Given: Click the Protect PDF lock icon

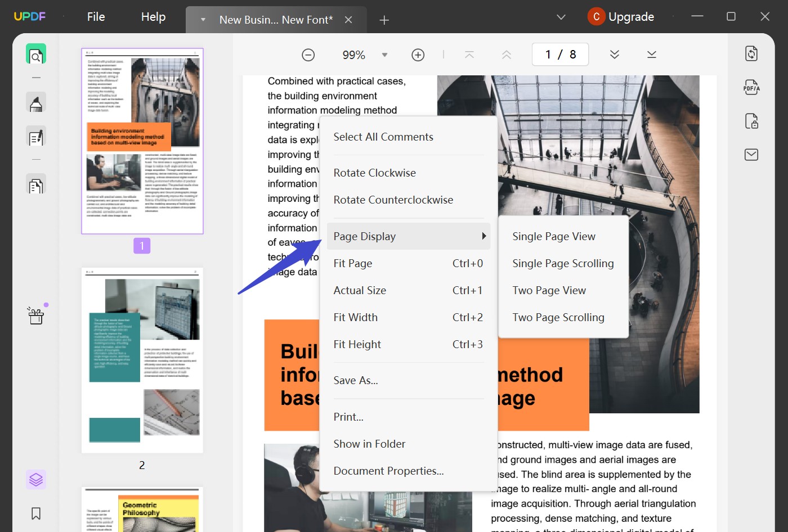Looking at the screenshot, I should (x=751, y=121).
